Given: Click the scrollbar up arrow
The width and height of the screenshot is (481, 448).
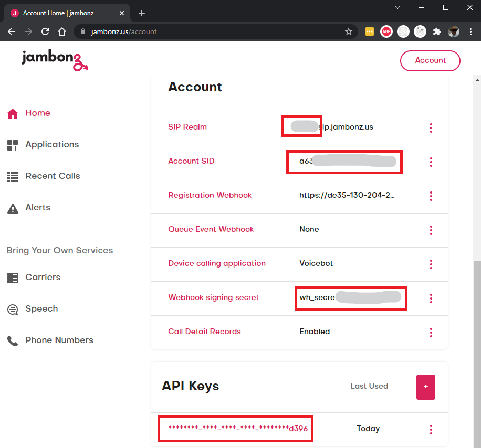Looking at the screenshot, I should pos(477,80).
